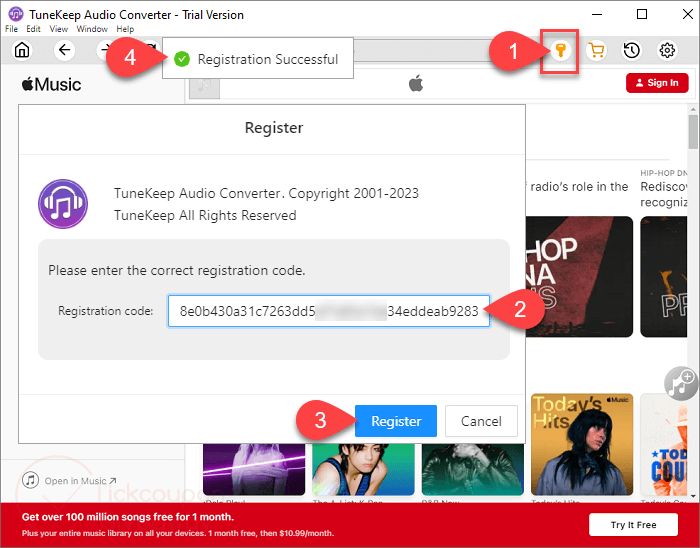Open the File menu
Viewport: 700px width, 548px height.
click(11, 29)
